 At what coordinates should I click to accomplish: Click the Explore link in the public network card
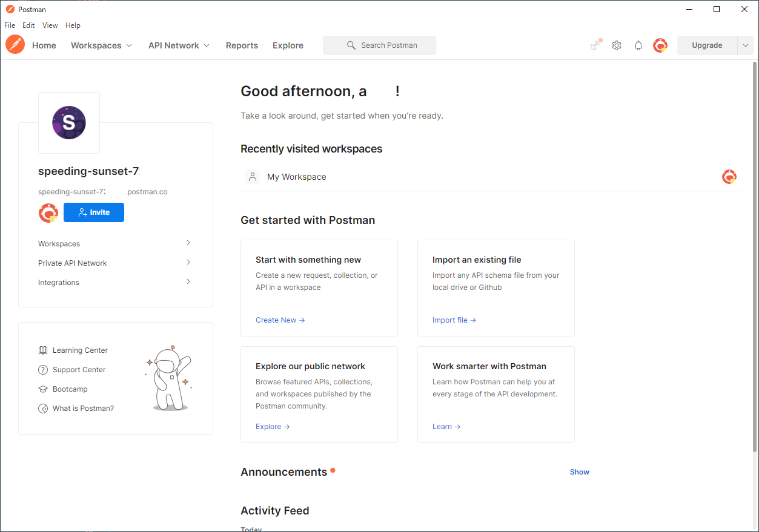point(273,427)
